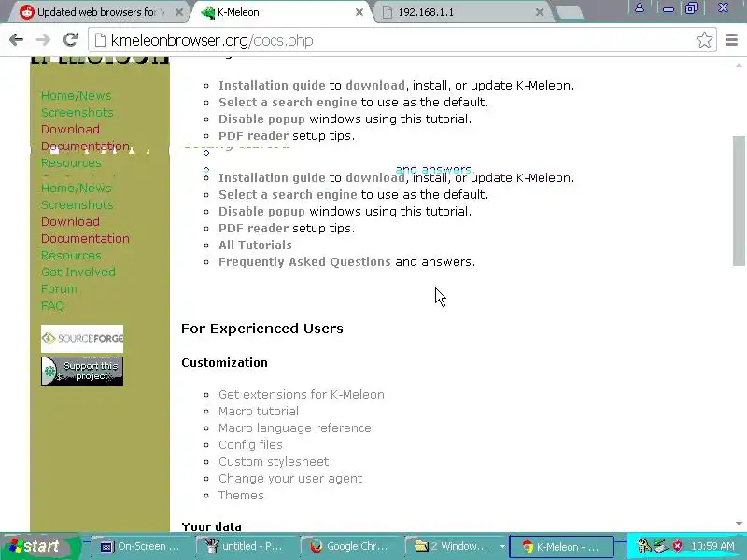
Task: Open Get extensions for K-Meleon
Action: [x=301, y=395]
